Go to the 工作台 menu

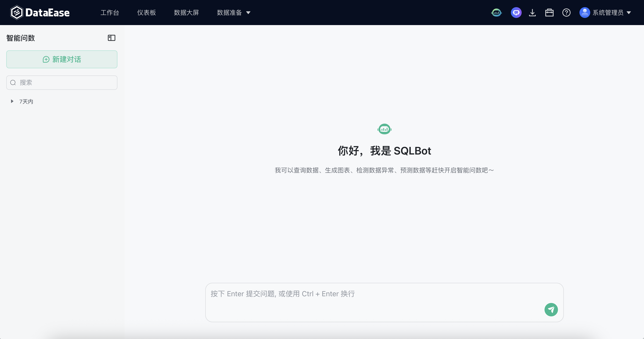pos(110,13)
